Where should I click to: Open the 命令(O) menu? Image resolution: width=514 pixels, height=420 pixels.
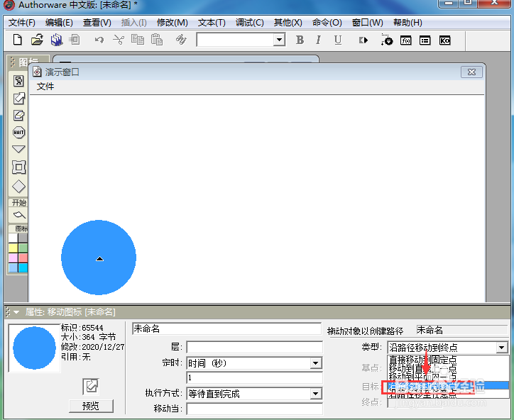327,23
